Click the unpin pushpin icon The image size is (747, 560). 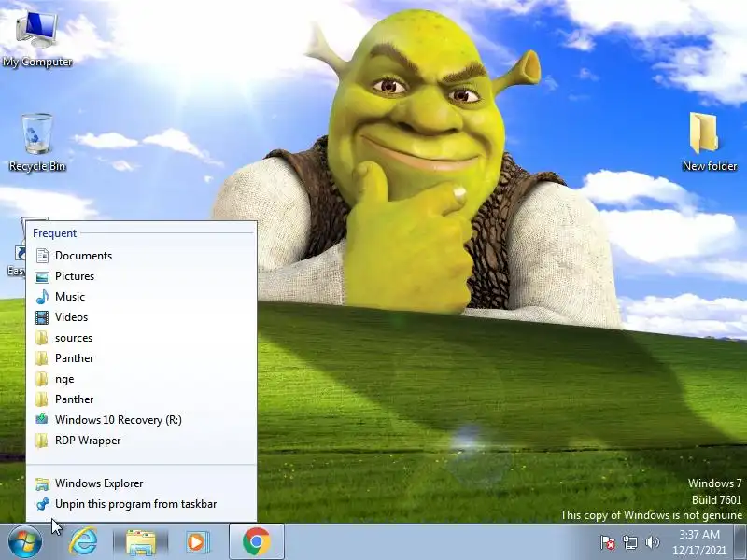point(42,504)
